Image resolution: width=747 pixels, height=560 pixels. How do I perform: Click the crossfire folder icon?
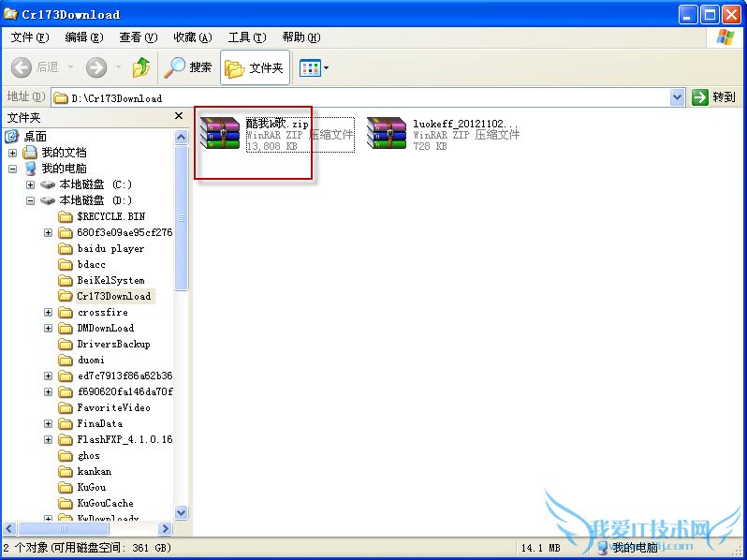(66, 312)
